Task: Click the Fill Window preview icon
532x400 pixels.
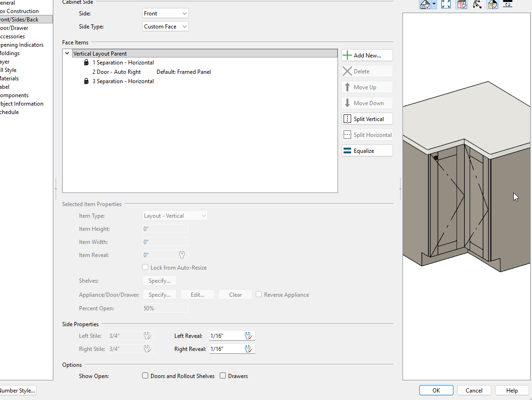Action: coord(446,4)
